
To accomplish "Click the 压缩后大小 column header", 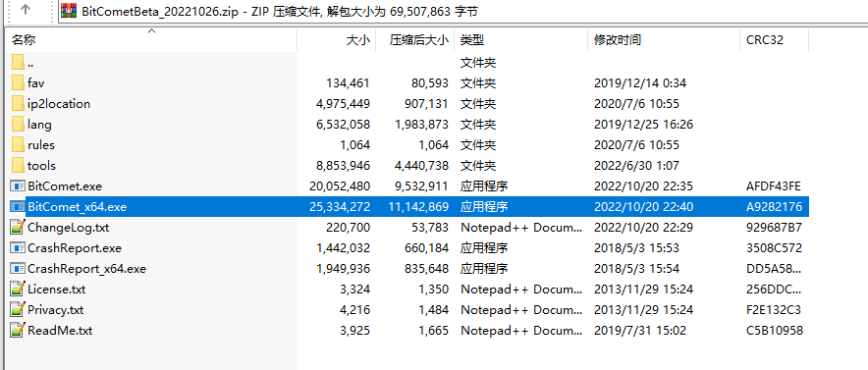I will click(x=415, y=40).
